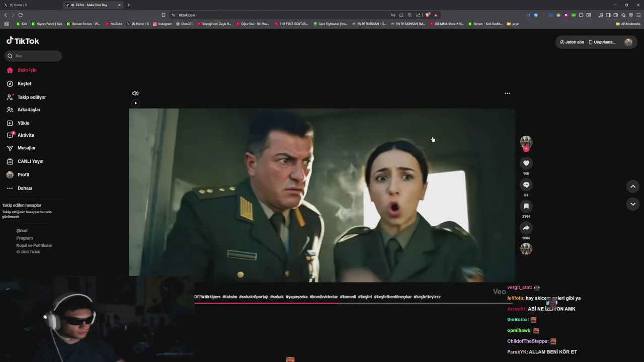644x362 pixels.
Task: Like the video with the heart icon
Action: pyautogui.click(x=526, y=163)
